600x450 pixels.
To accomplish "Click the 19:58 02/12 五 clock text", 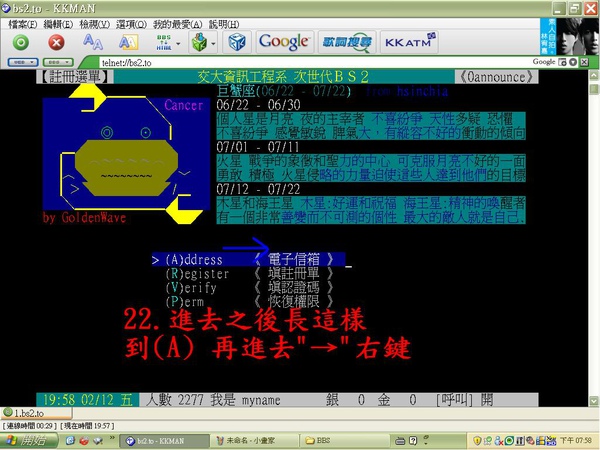I will pyautogui.click(x=88, y=400).
